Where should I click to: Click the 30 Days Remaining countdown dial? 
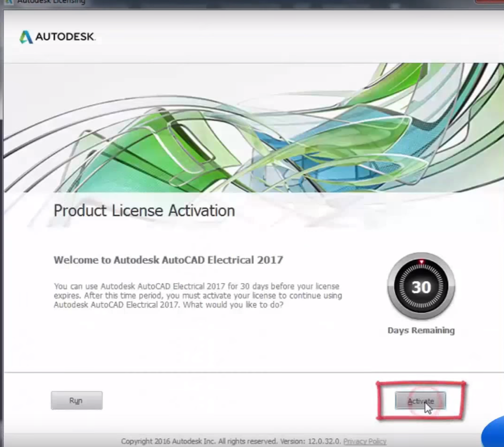click(420, 286)
